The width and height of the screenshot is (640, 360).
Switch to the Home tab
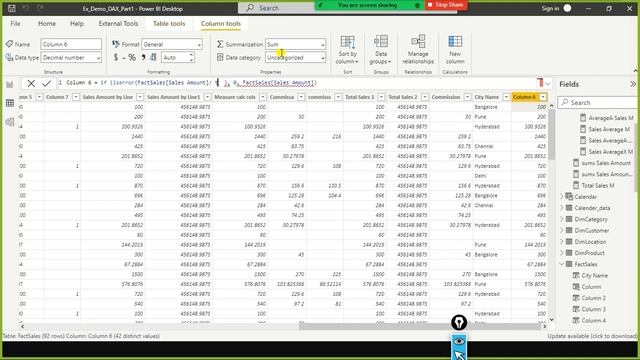[47, 24]
